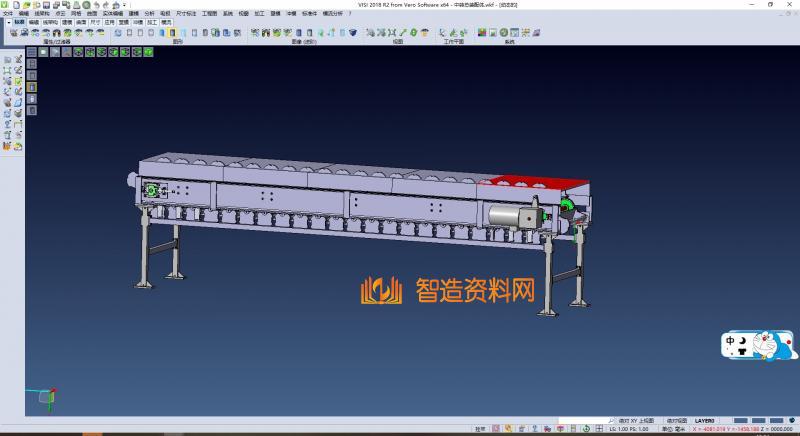Screen dimensions: 800x436
Task: Toggle the first snap icon in the bottom status row
Action: pyautogui.click(x=495, y=429)
